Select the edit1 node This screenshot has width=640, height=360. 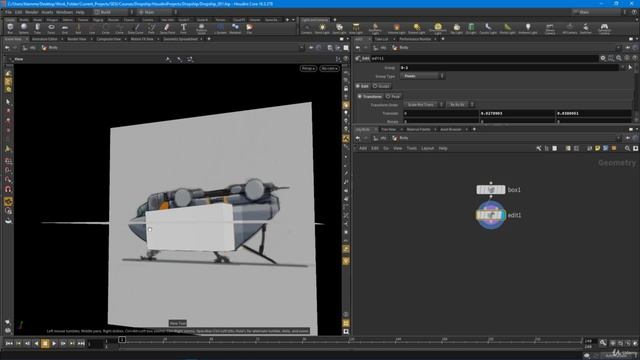click(491, 215)
